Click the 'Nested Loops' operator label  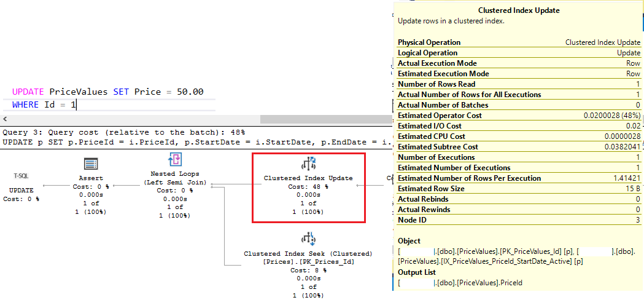coord(175,174)
